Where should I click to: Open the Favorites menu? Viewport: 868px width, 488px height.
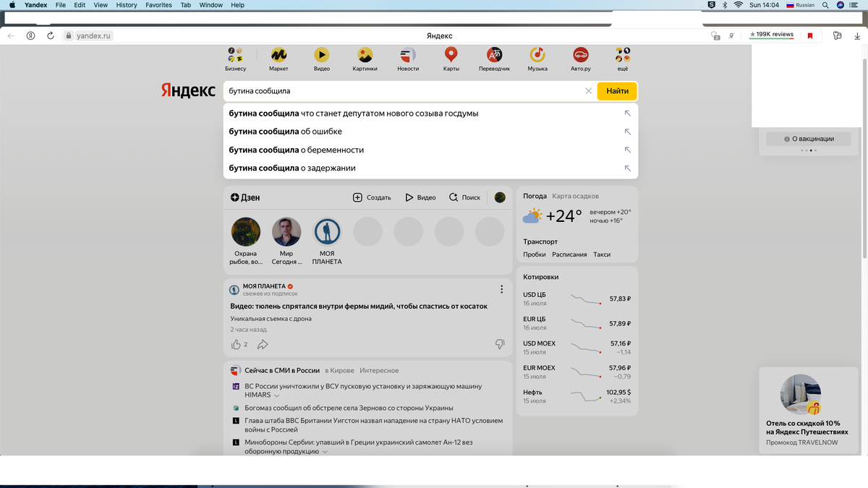(159, 5)
